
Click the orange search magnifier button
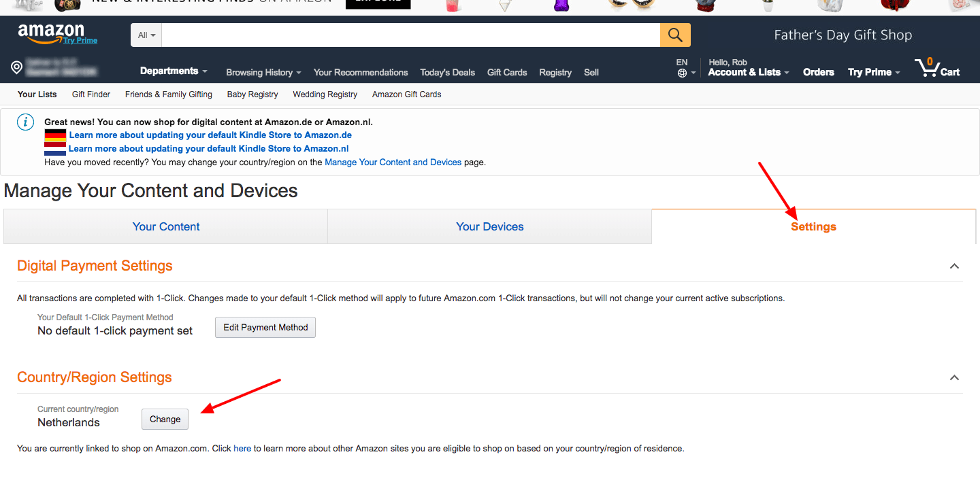(x=675, y=35)
